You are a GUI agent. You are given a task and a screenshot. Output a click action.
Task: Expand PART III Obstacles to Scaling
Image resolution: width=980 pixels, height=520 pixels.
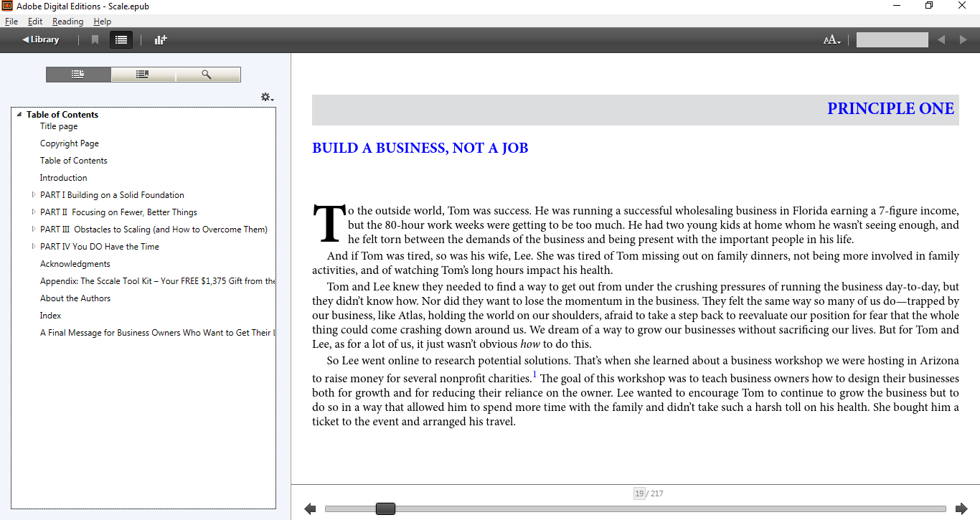pos(34,229)
